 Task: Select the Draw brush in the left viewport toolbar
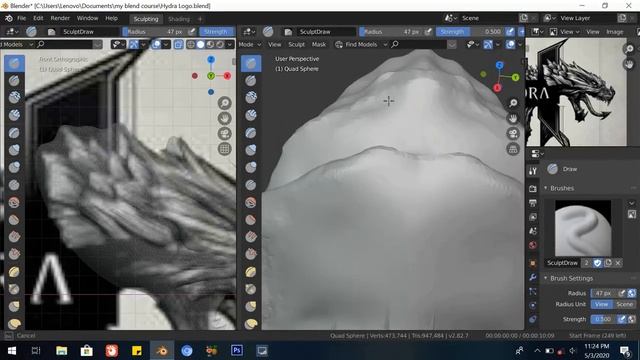point(14,64)
